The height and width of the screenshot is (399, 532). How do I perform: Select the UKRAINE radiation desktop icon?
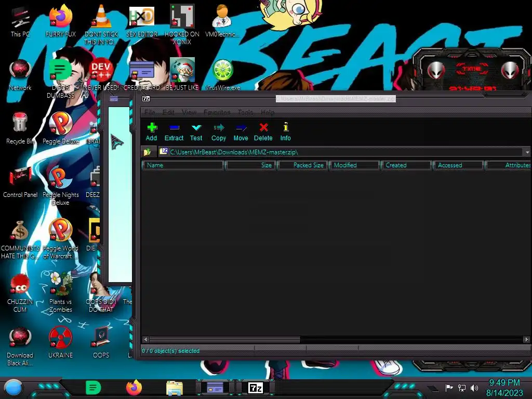[61, 343]
